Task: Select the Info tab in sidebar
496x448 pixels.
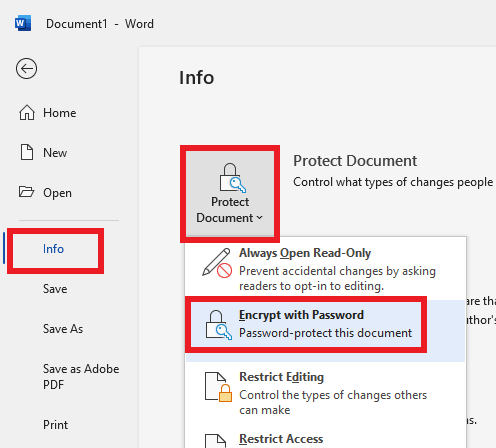Action: click(53, 249)
